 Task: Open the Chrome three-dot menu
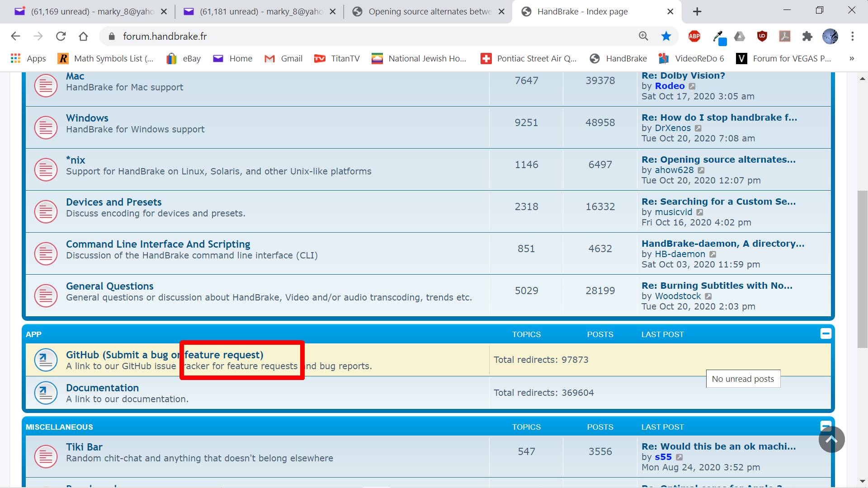pos(853,36)
